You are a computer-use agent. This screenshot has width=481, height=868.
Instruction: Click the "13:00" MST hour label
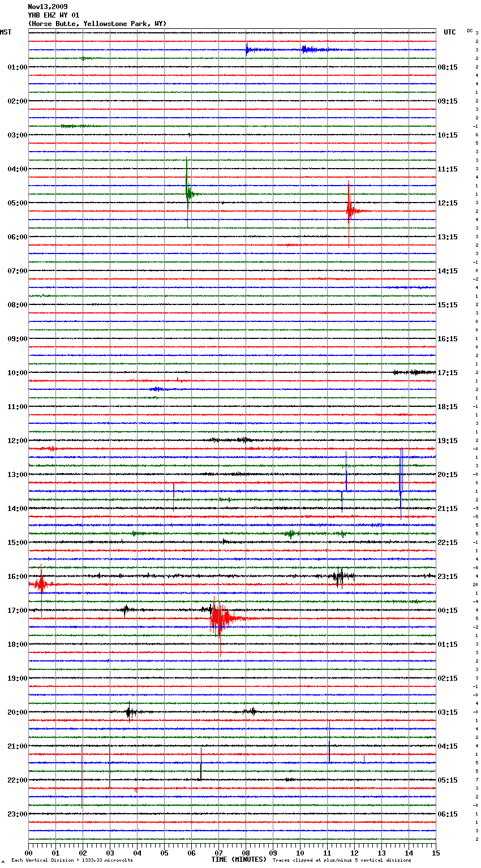coord(18,475)
